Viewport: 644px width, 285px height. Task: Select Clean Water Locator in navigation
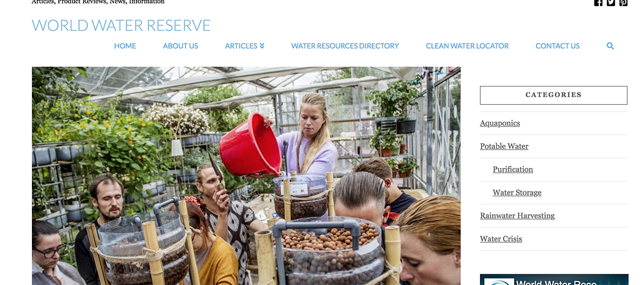click(x=467, y=46)
